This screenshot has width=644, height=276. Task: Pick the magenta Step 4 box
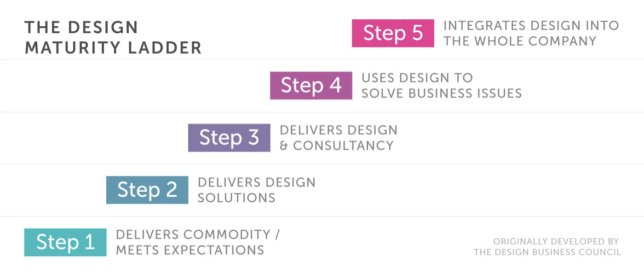point(311,86)
